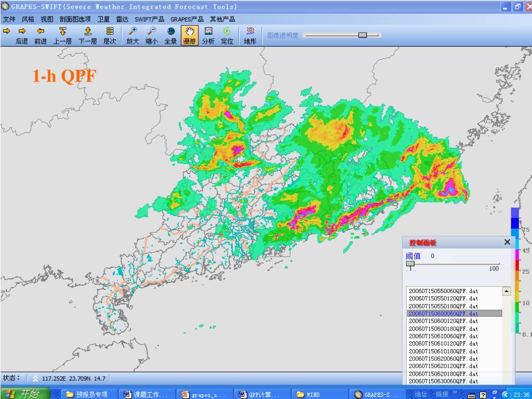Select 200607150600120QPF.dat in the list

click(443, 321)
